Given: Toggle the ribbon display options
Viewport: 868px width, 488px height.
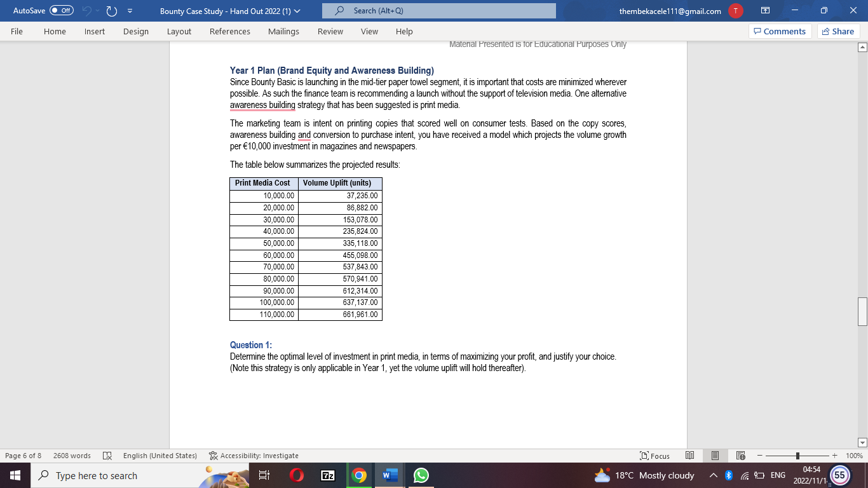Looking at the screenshot, I should [765, 11].
